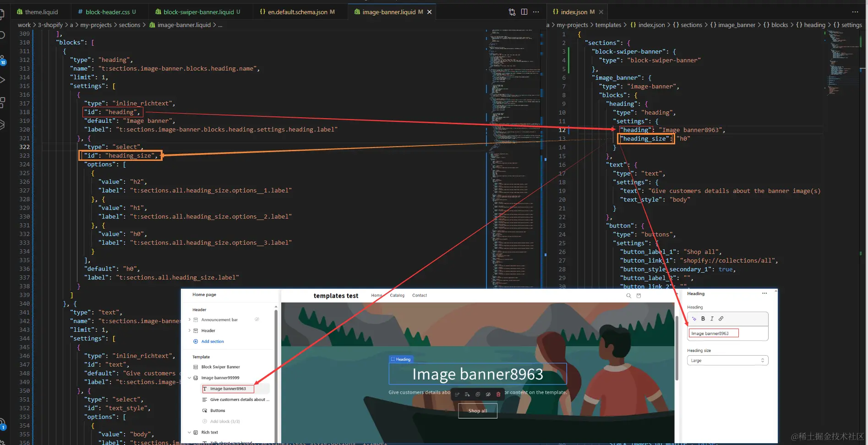Expand the Header section in theme sidebar
This screenshot has height=445, width=868.
189,330
